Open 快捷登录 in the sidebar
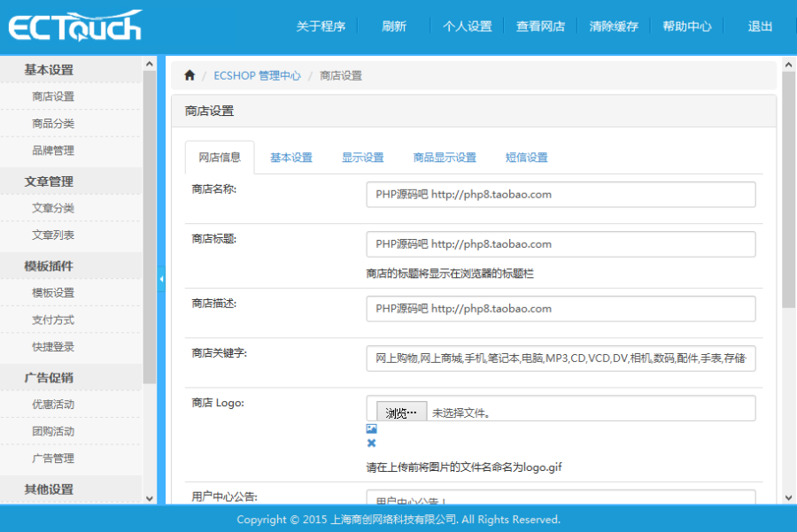797x532 pixels. (53, 347)
